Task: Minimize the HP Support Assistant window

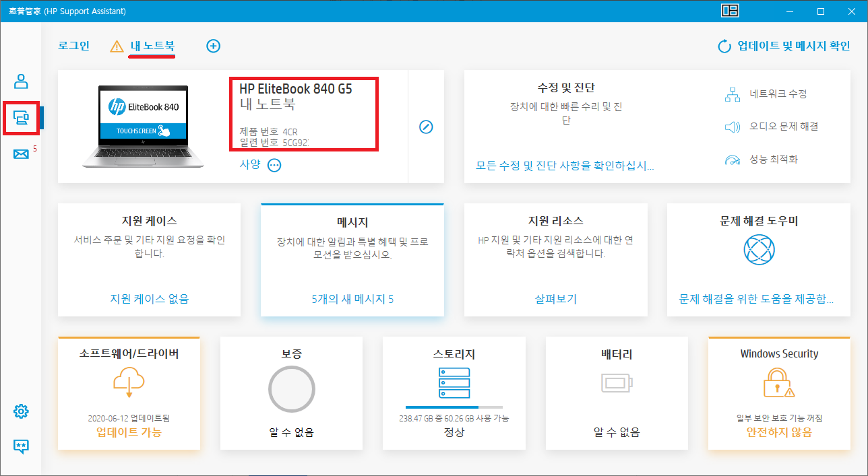Action: click(788, 11)
